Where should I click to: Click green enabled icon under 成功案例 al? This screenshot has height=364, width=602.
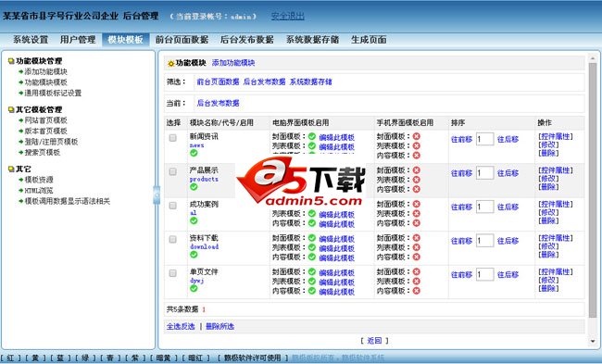pyautogui.click(x=194, y=220)
